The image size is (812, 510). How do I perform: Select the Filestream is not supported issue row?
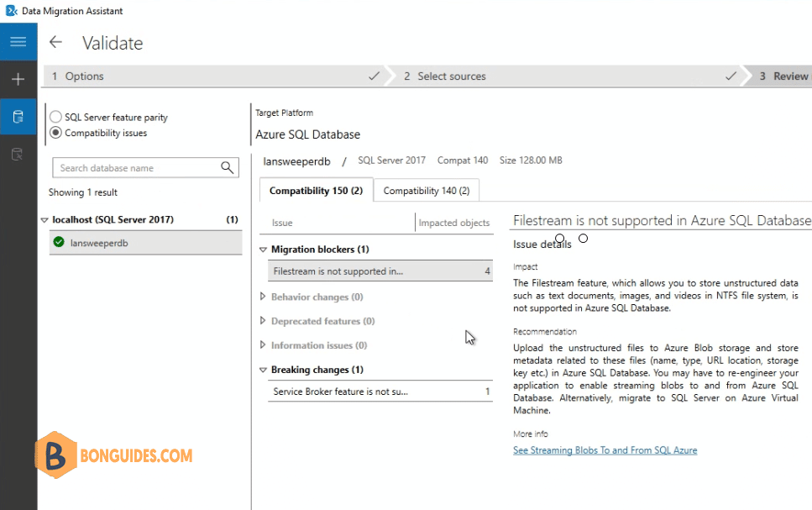click(380, 271)
